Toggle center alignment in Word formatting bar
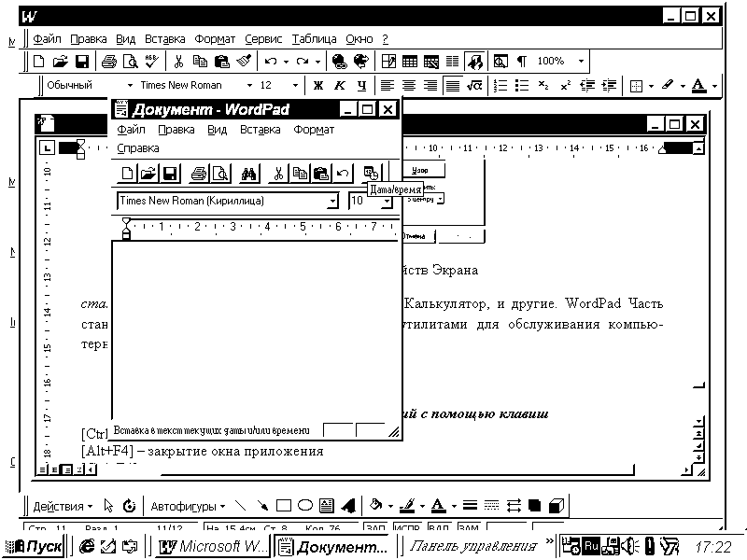Screen dimensions: 747x560 click(408, 85)
